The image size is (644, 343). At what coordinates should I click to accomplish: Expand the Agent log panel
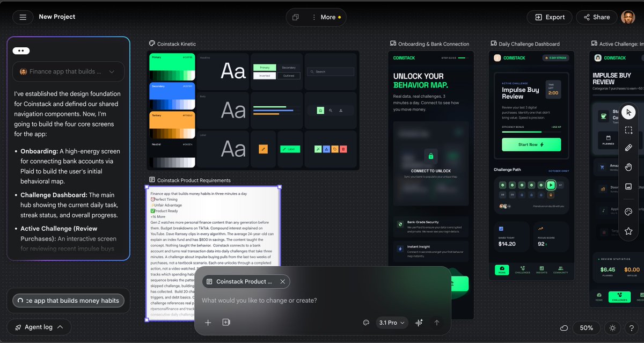(40, 327)
